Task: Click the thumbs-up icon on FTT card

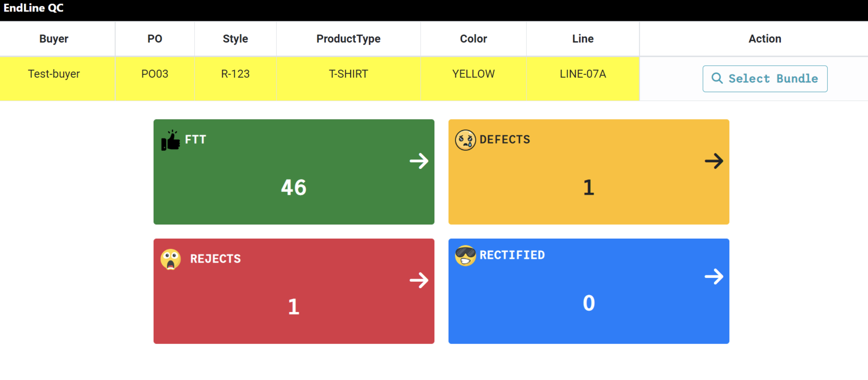Action: (170, 140)
